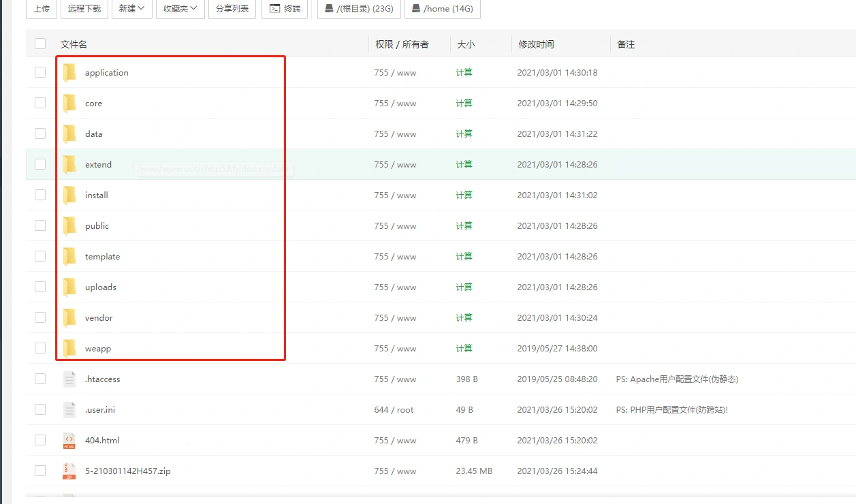
Task: Click 755 / www permission of weapp
Action: (395, 348)
